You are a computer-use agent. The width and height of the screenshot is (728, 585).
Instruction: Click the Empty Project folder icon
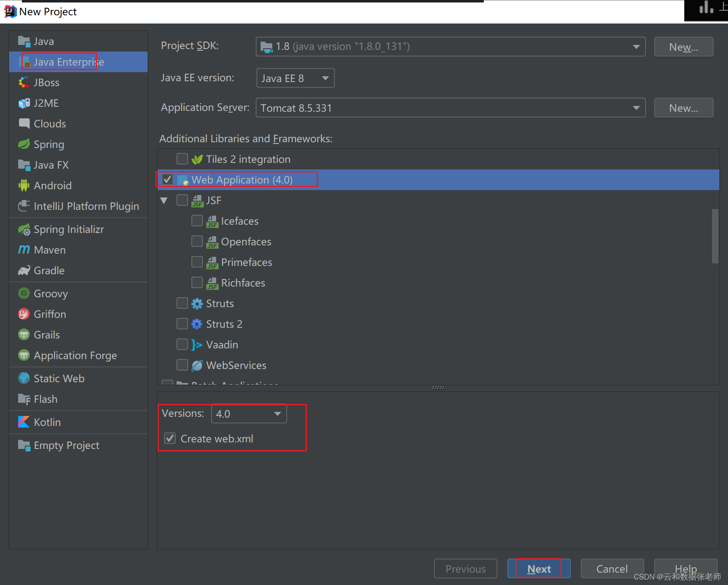(x=24, y=446)
